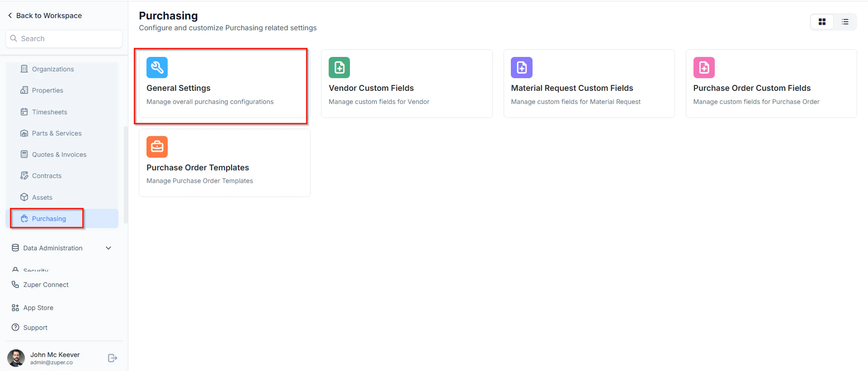Image resolution: width=868 pixels, height=371 pixels.
Task: Switch to list view layout
Action: click(845, 22)
